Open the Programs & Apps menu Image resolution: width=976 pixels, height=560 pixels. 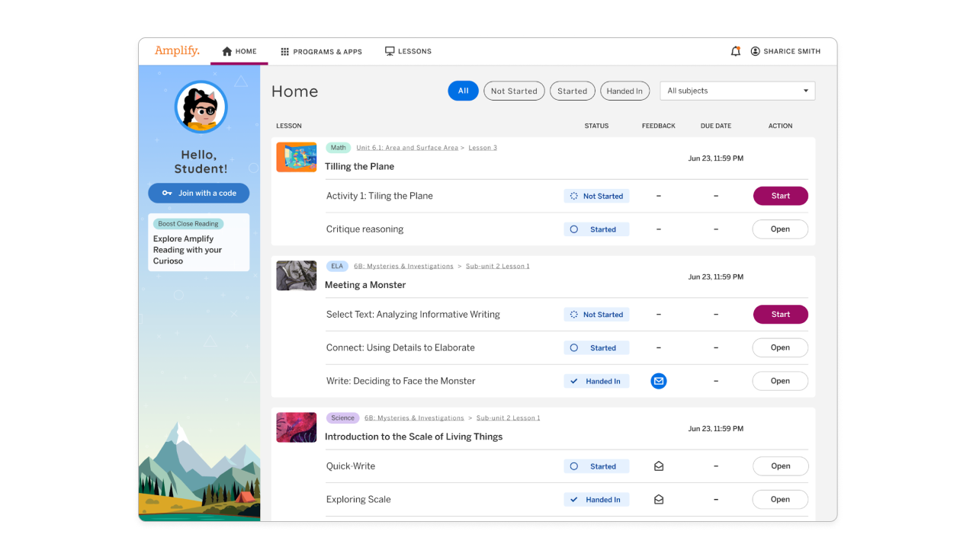pos(321,52)
